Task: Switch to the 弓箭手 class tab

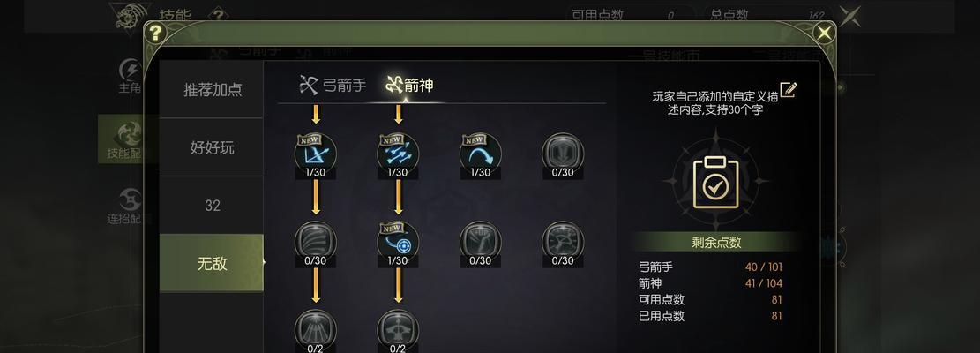Action: coord(333,85)
